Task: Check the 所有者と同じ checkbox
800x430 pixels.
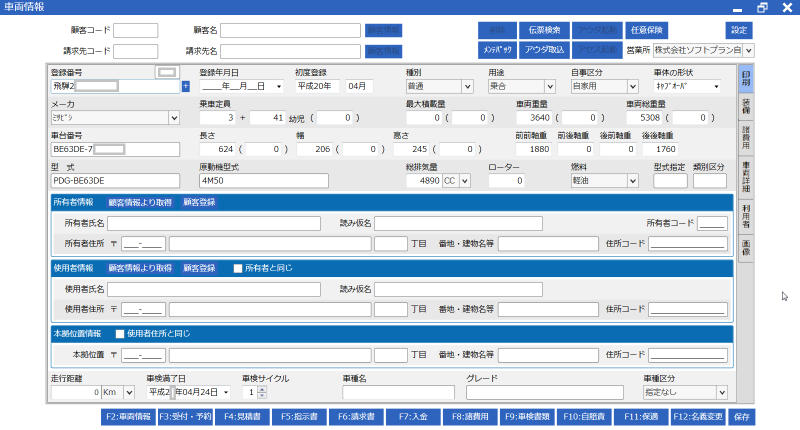Action: coord(237,268)
